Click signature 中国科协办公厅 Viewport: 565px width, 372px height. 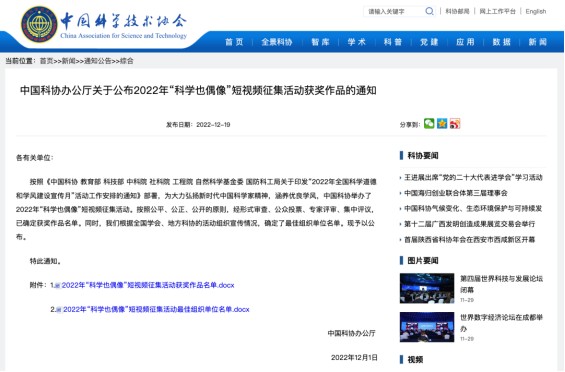351,333
